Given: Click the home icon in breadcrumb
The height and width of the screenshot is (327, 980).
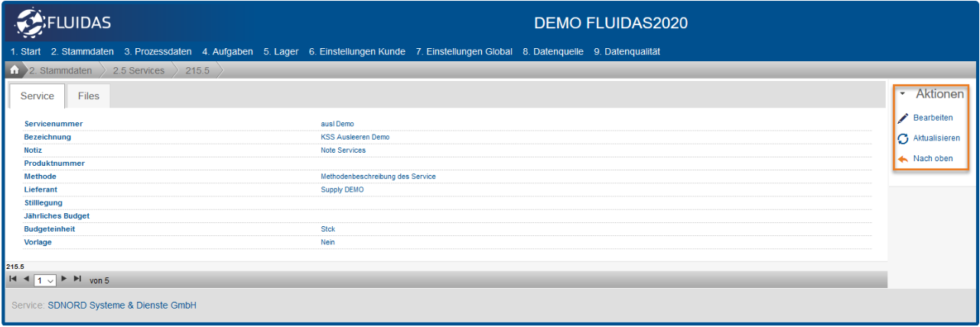Looking at the screenshot, I should (14, 70).
